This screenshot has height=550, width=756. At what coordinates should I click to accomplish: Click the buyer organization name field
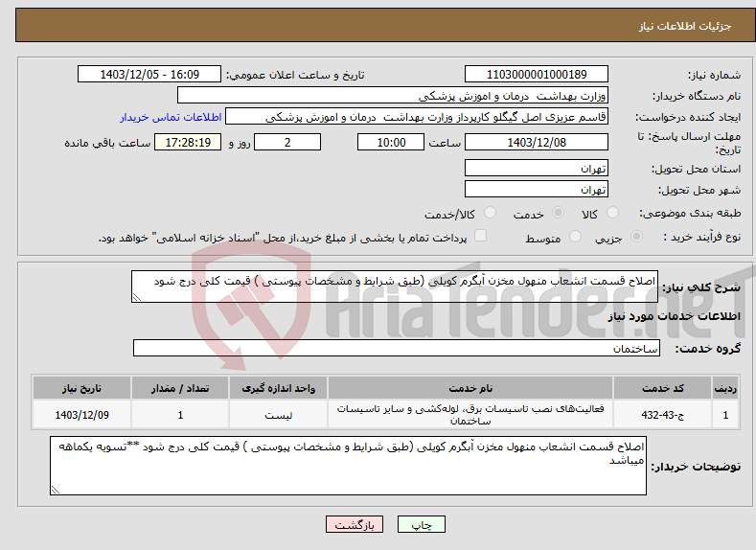click(393, 96)
